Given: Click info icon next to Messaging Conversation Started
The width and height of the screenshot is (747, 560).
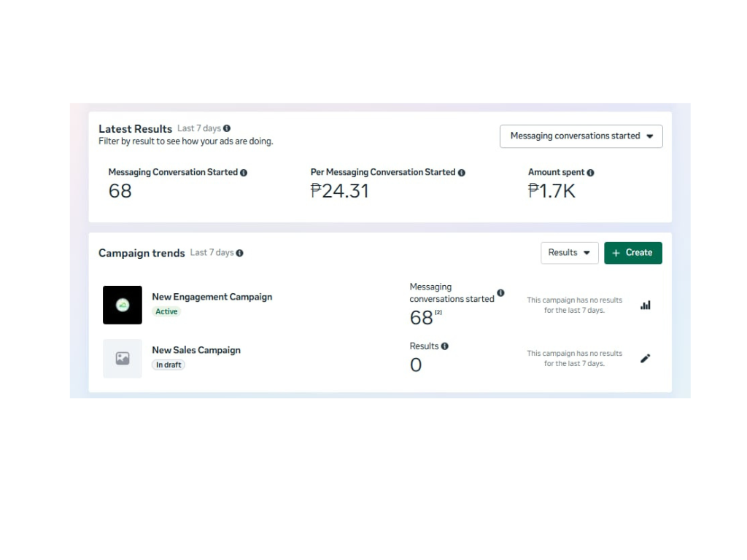Looking at the screenshot, I should pyautogui.click(x=244, y=173).
